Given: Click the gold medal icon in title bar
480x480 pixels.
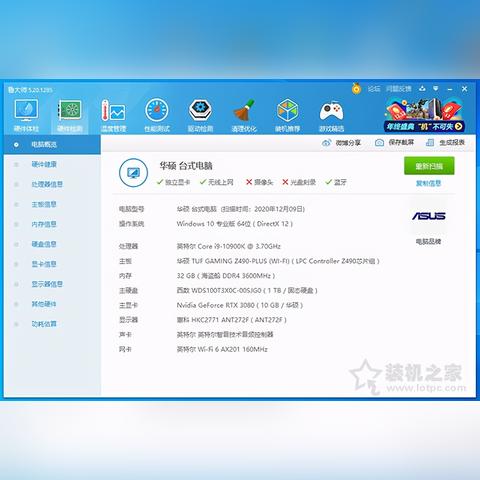Looking at the screenshot, I should click(356, 89).
